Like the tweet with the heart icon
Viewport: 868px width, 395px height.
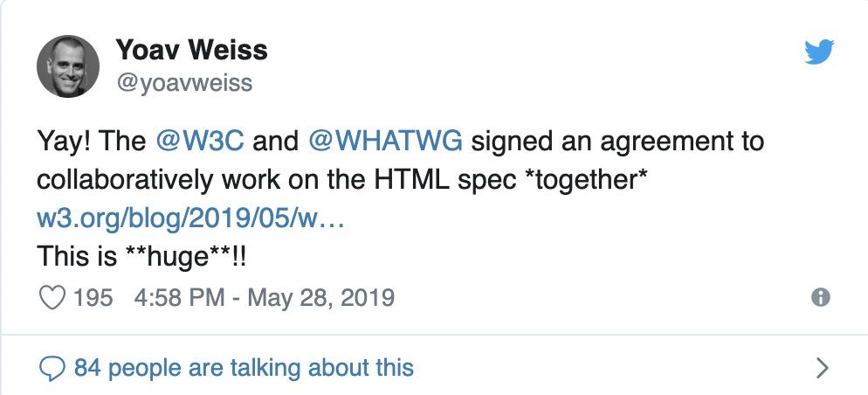[x=54, y=298]
